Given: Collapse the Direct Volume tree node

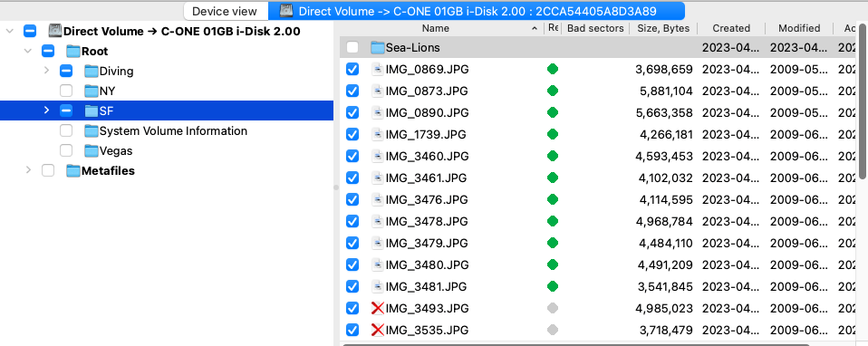Looking at the screenshot, I should (9, 32).
